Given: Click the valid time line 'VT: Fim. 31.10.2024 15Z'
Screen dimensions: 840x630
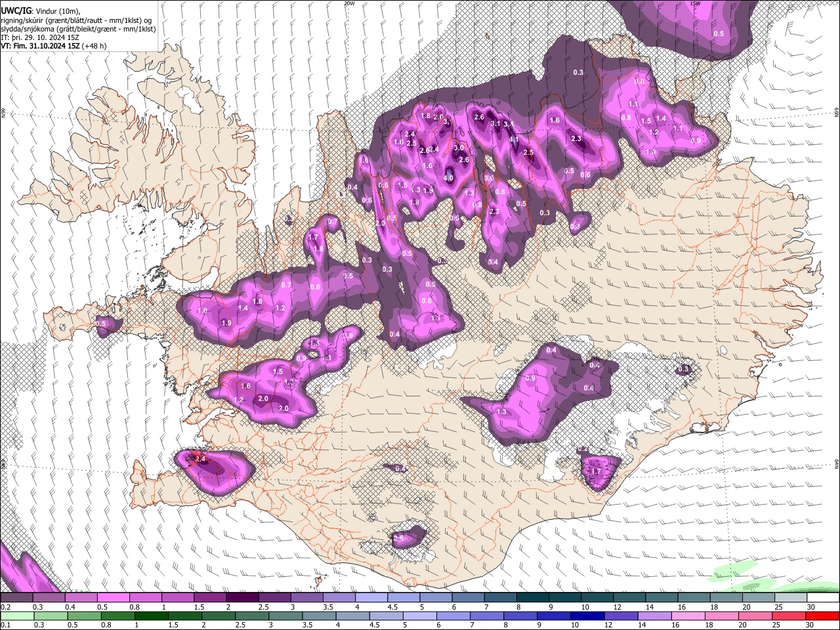Looking at the screenshot, I should click(x=41, y=46).
